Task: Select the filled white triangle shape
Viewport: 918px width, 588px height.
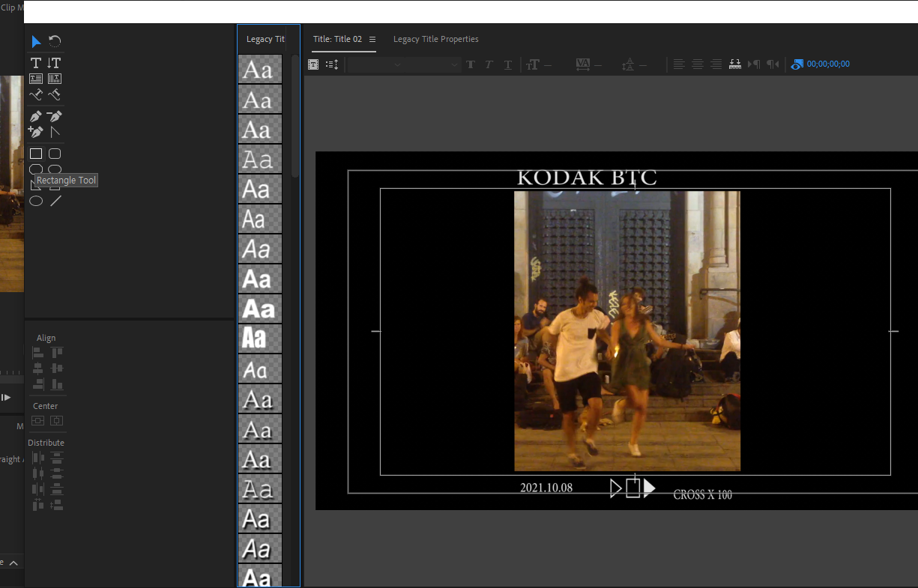Action: pos(649,488)
